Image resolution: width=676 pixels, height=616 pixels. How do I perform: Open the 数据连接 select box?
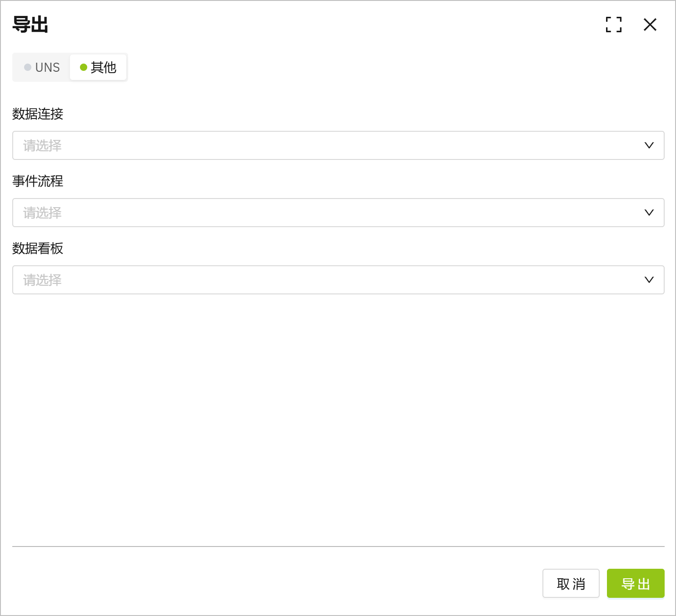point(338,145)
